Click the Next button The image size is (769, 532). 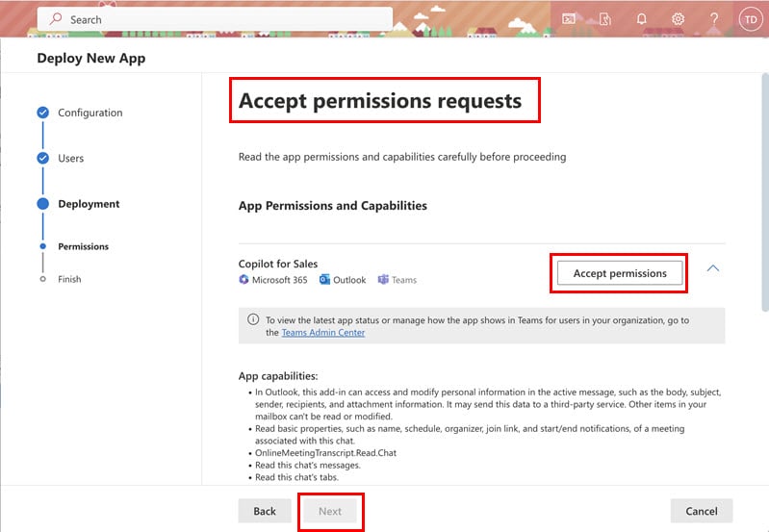(330, 511)
